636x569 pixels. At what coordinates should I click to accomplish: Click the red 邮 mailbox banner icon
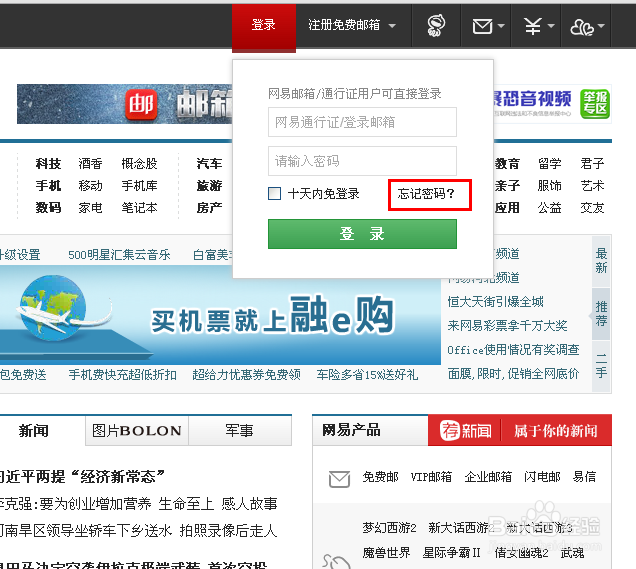coord(141,104)
